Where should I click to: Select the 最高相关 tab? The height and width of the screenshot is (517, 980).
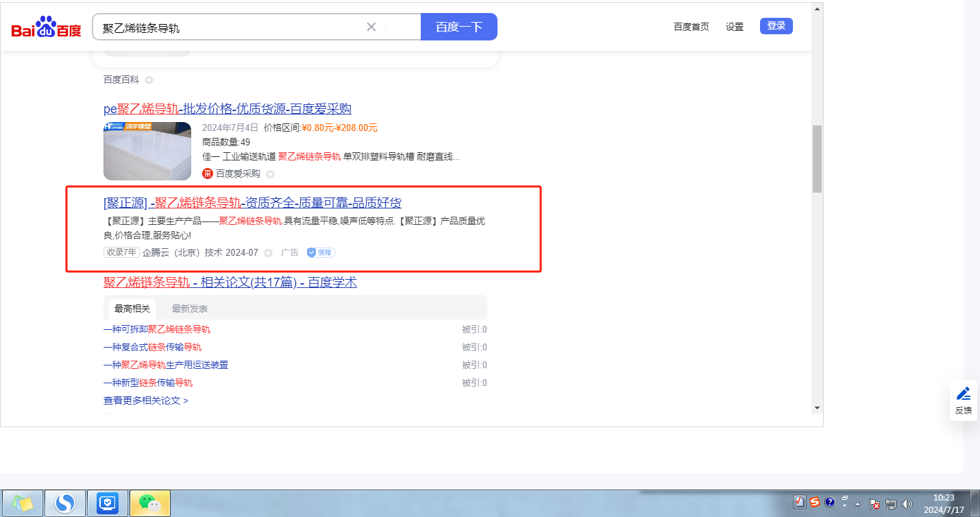pos(132,309)
